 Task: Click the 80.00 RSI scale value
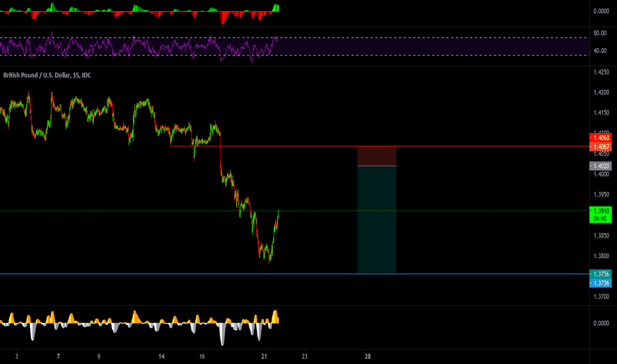click(600, 33)
